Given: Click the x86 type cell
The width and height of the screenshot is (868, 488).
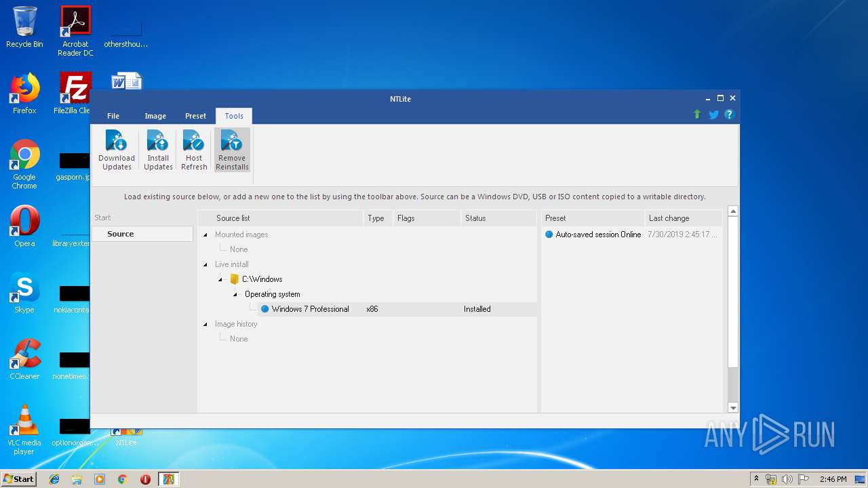Looking at the screenshot, I should pyautogui.click(x=372, y=309).
